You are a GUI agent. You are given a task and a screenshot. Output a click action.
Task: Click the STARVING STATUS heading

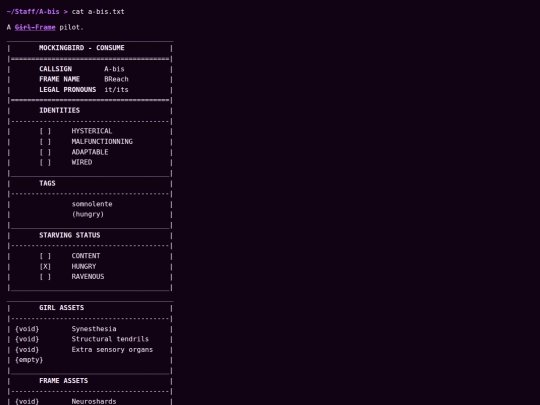tap(70, 235)
